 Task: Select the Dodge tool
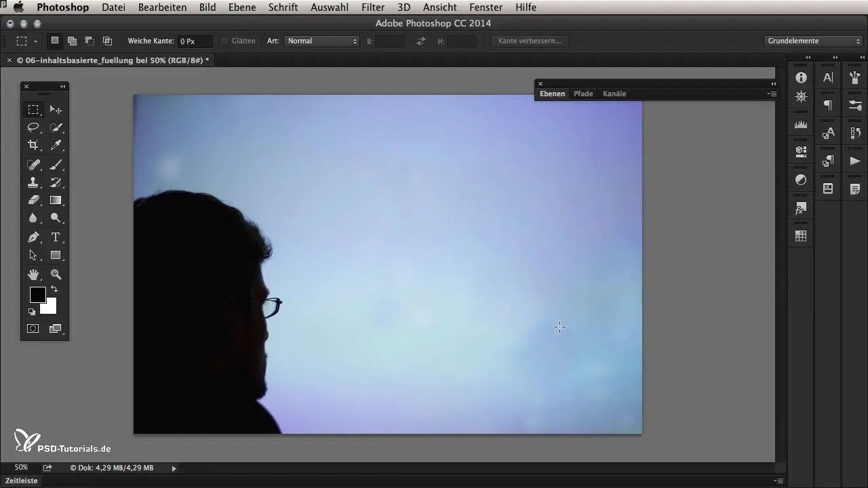click(x=56, y=218)
